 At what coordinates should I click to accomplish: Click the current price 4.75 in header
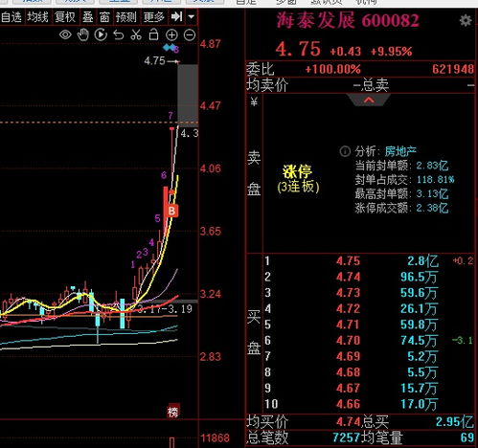[298, 49]
